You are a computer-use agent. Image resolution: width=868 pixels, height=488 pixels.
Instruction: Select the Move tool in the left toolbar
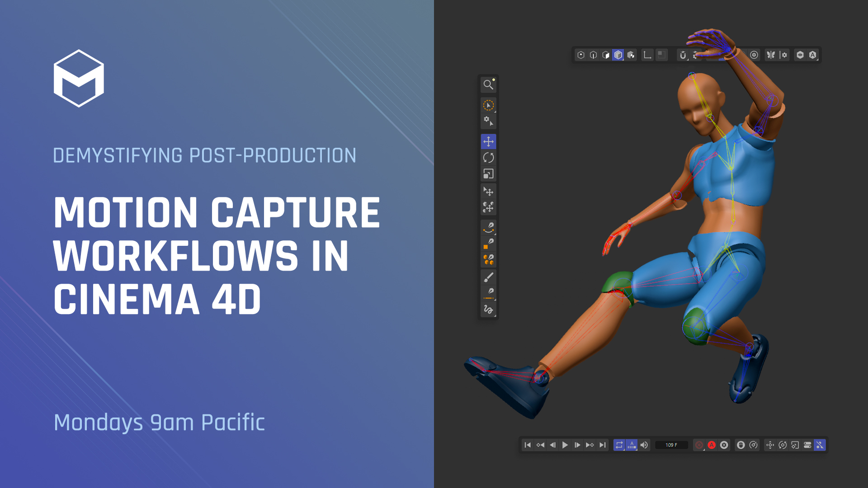(488, 141)
